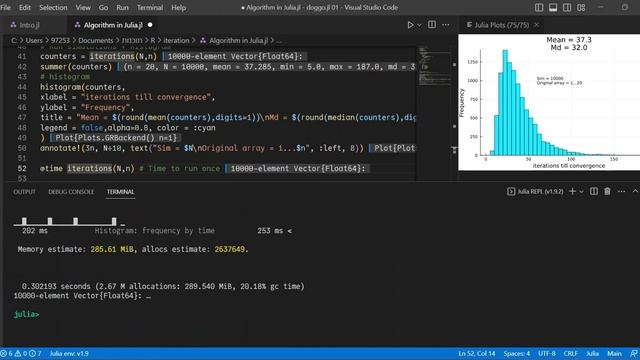The height and width of the screenshot is (360, 640).
Task: Click the 'Documents' breadcrumb segment
Action: (x=96, y=40)
